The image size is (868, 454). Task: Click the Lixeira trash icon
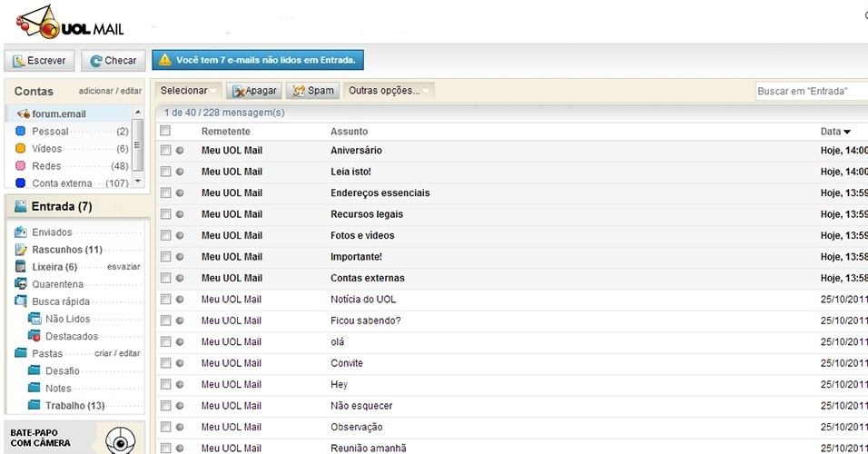21,267
